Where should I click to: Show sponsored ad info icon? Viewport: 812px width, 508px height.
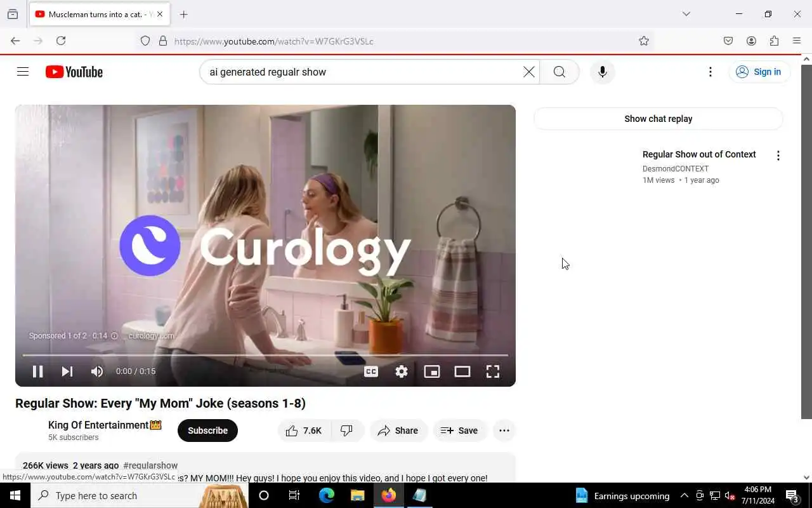[114, 336]
